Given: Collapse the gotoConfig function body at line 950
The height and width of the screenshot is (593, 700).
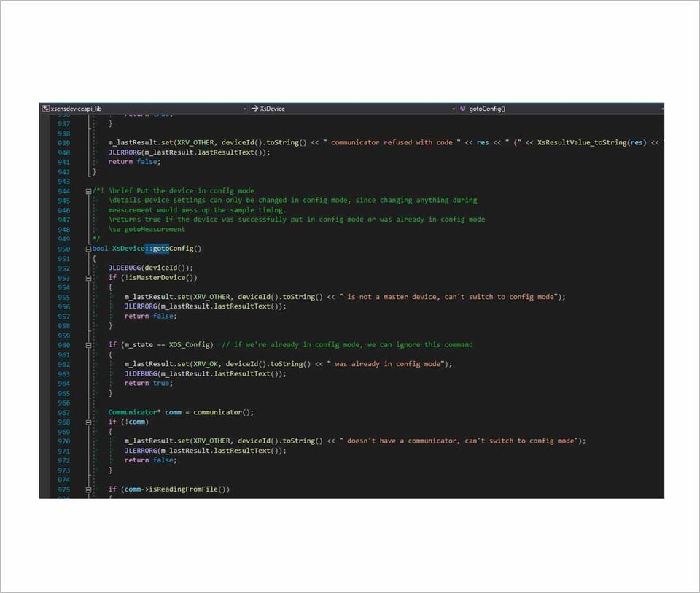Looking at the screenshot, I should pos(87,248).
